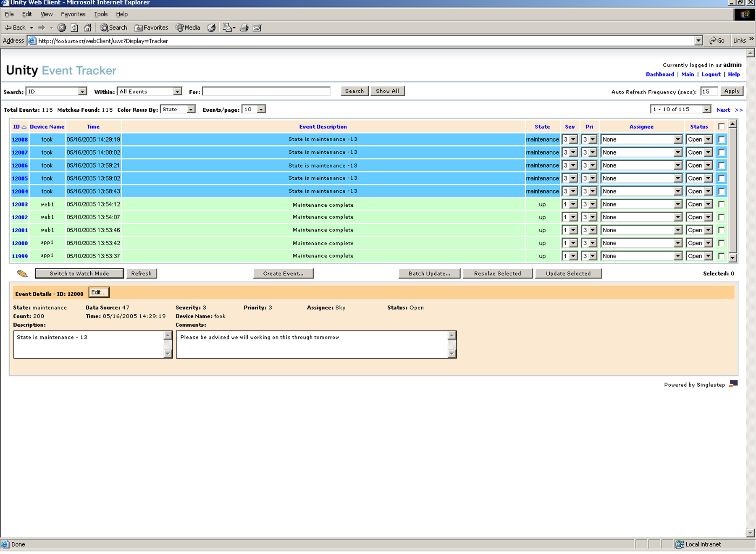The image size is (756, 554).
Task: Open the Media toolbar button
Action: 188,28
